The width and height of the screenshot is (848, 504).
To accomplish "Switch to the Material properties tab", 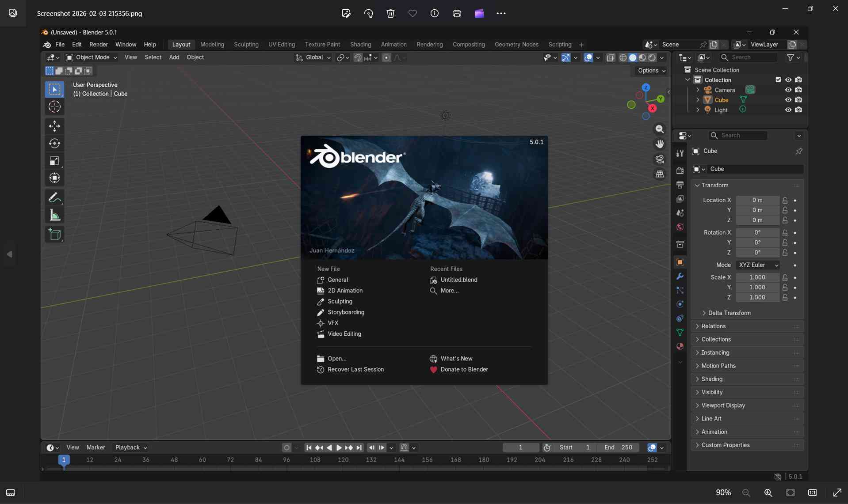I will click(x=680, y=346).
